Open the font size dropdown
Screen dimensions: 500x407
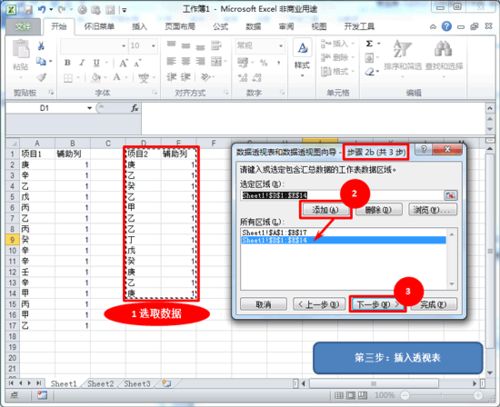coord(153,46)
